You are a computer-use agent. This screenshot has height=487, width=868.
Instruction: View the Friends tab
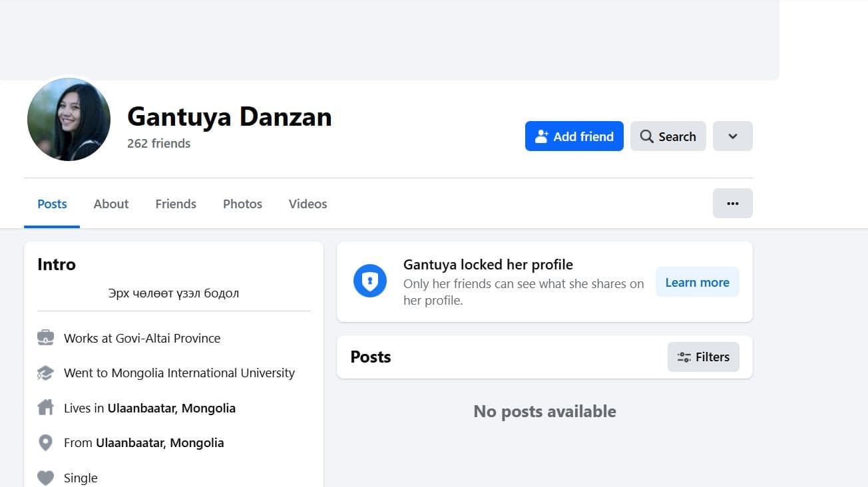176,204
